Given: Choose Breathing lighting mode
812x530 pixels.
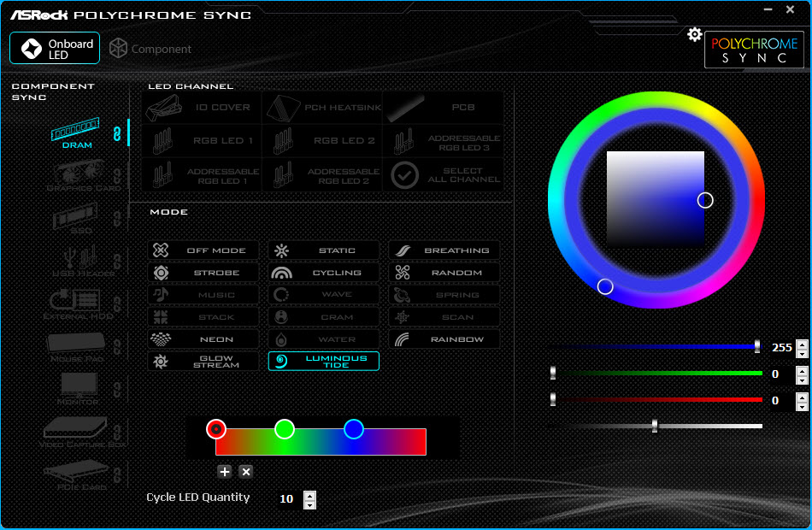Looking at the screenshot, I should pyautogui.click(x=444, y=250).
